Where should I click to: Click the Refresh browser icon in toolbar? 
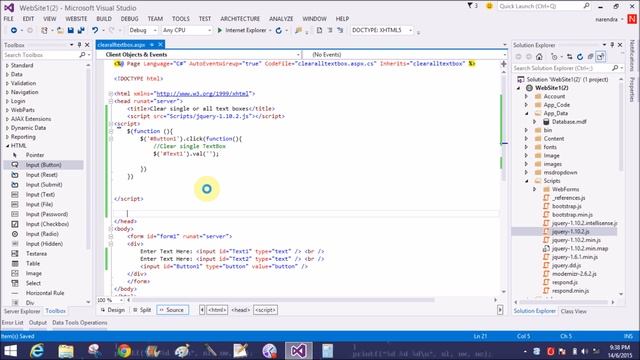(x=279, y=30)
